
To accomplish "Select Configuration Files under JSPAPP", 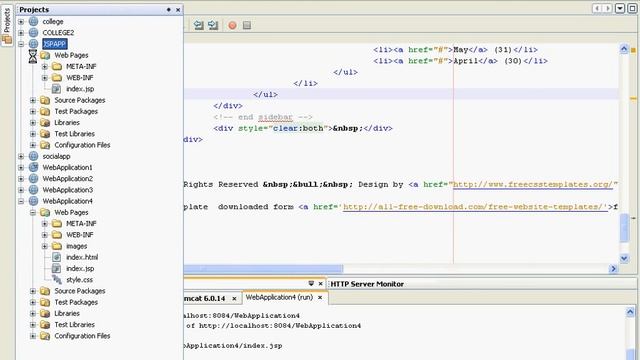I will (x=82, y=145).
